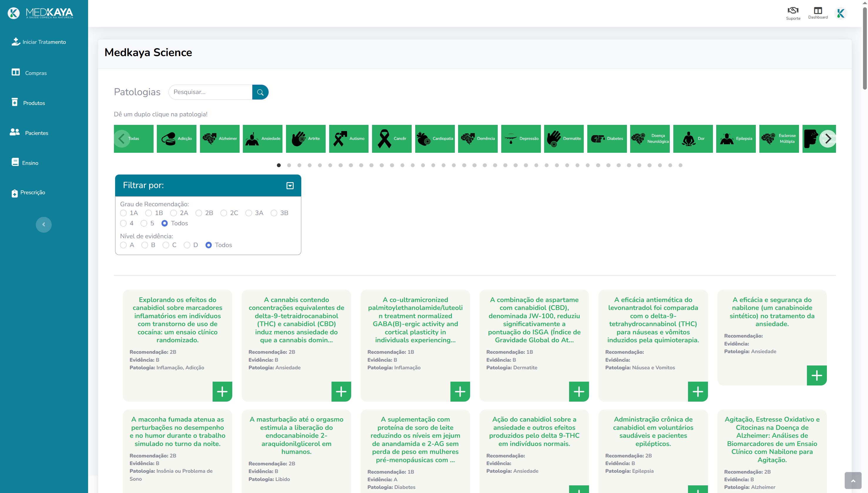This screenshot has width=868, height=493.
Task: Collapse the left sidebar
Action: [x=44, y=224]
